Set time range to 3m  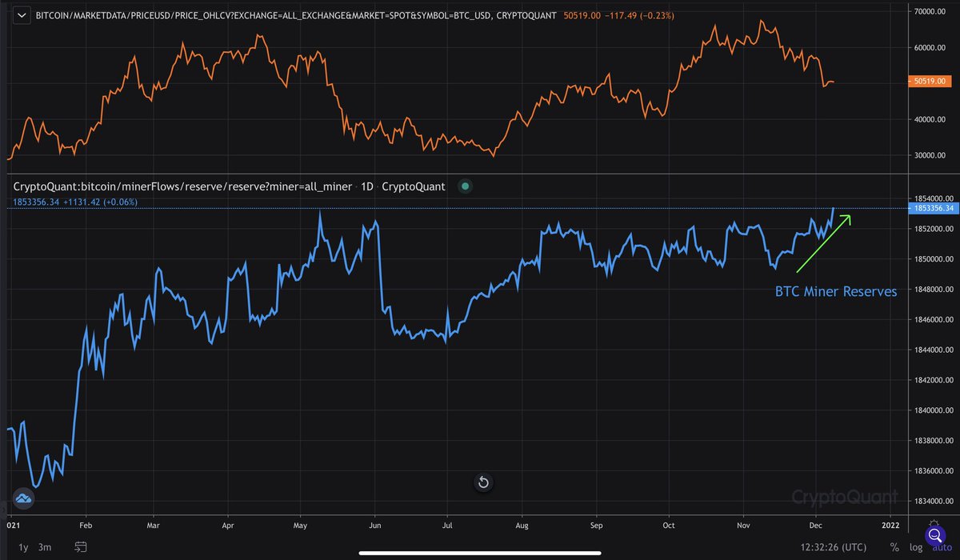pyautogui.click(x=45, y=547)
